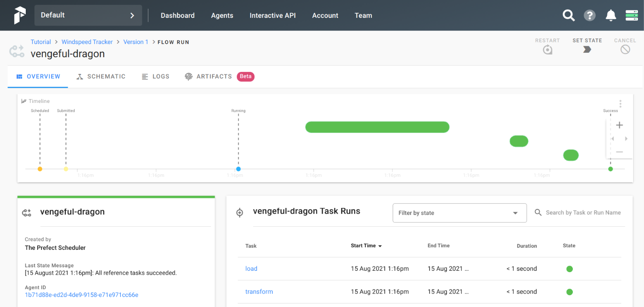
Task: Open the Windspeed Tracker breadcrumb link
Action: (x=87, y=42)
